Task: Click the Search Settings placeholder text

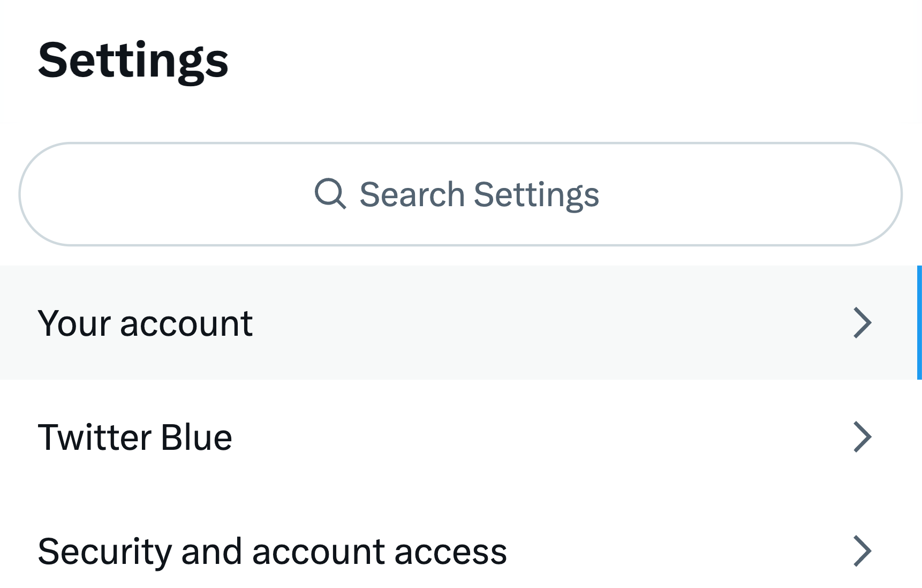Action: (x=479, y=194)
